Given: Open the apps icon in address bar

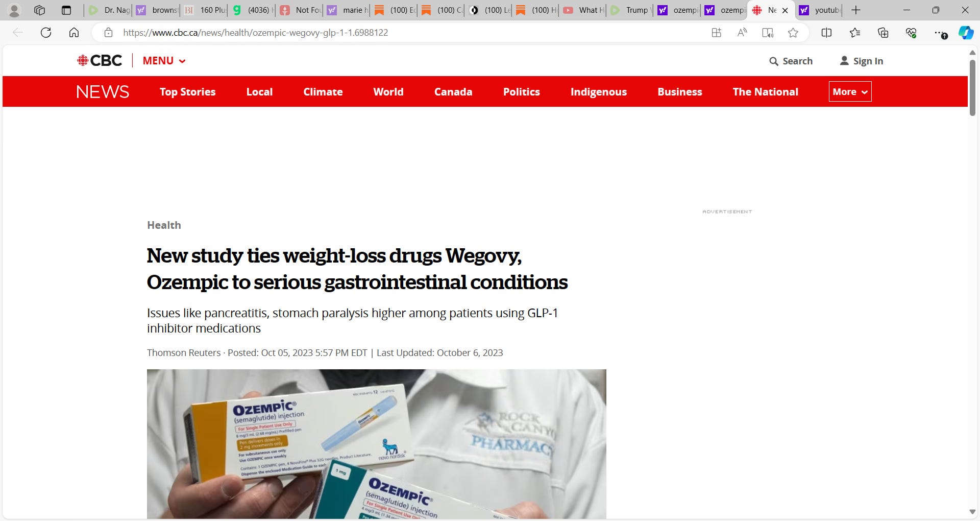Looking at the screenshot, I should [717, 33].
